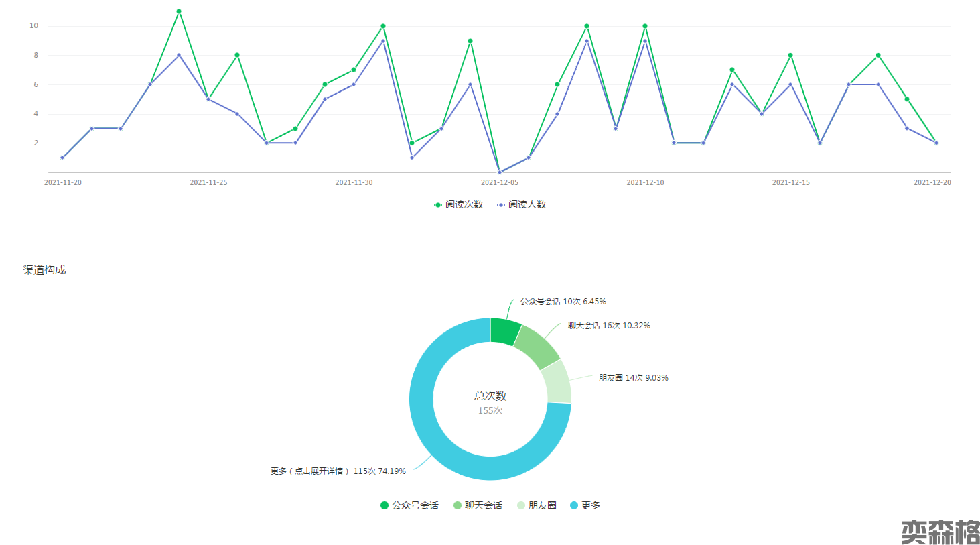
Task: Select the dark green 公众号会话 donut slice
Action: pos(504,331)
